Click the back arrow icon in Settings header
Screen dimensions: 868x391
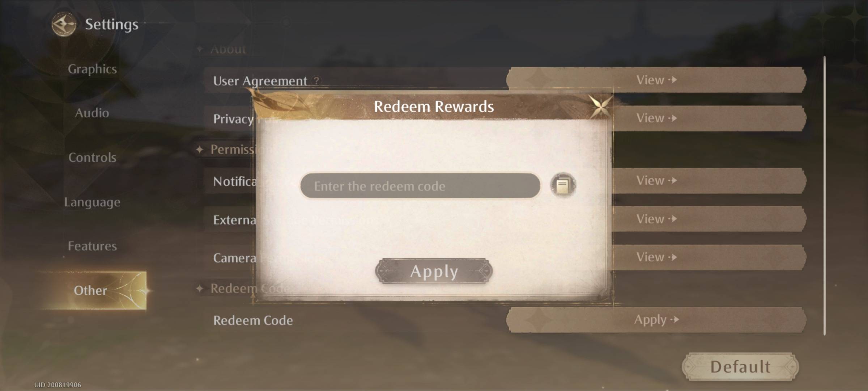click(x=62, y=24)
